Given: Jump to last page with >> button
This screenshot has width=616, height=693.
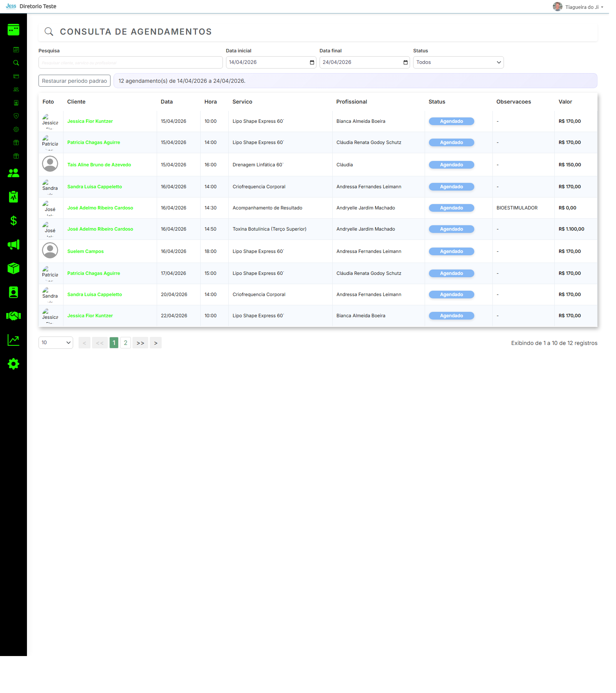Looking at the screenshot, I should click(x=141, y=343).
